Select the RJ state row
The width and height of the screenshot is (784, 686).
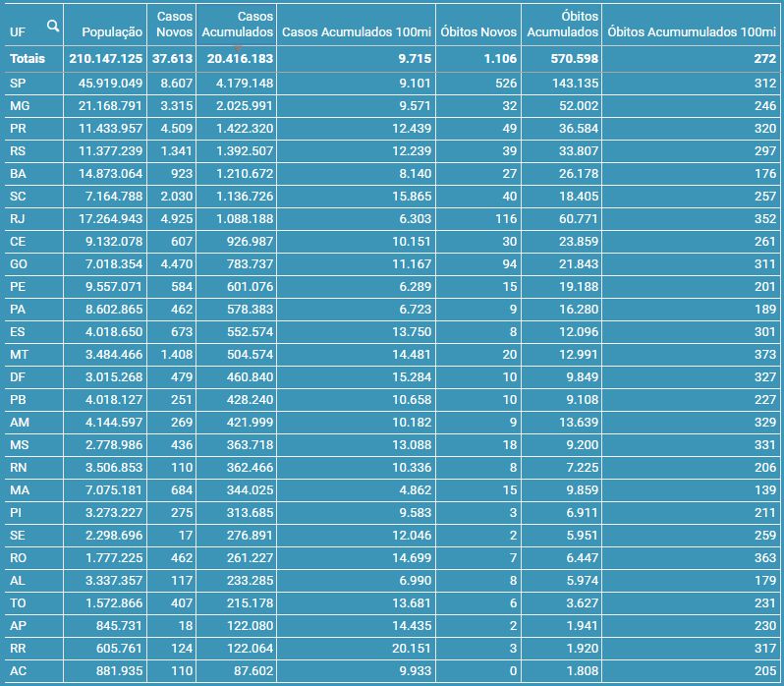18,218
